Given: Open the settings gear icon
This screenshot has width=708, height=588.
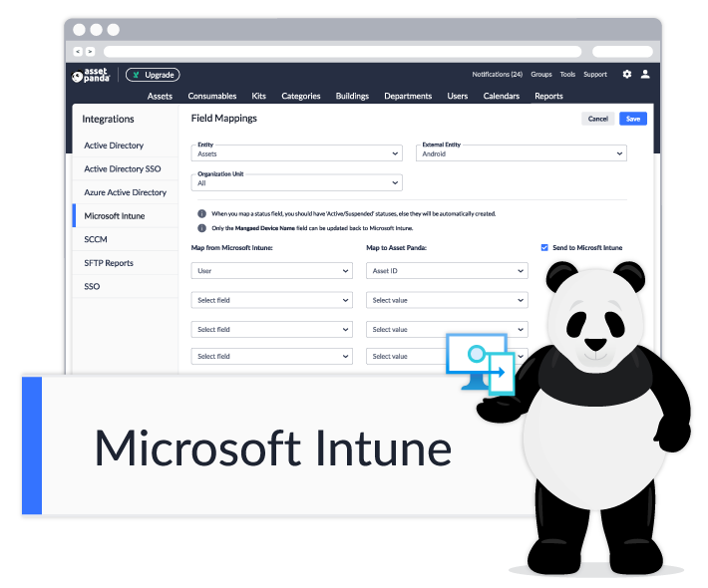Looking at the screenshot, I should point(626,74).
